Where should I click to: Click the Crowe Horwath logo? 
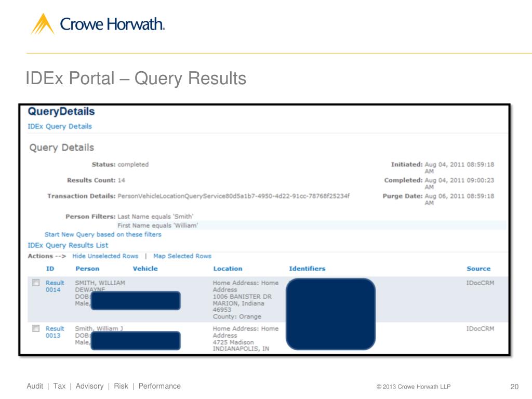98,24
